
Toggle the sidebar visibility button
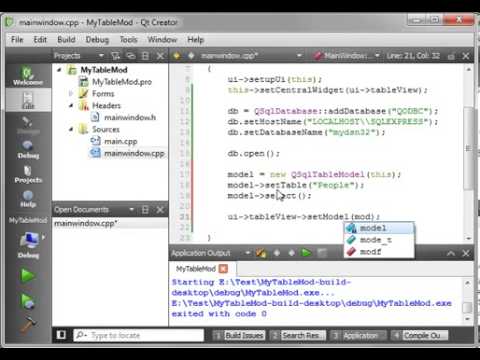point(61,335)
